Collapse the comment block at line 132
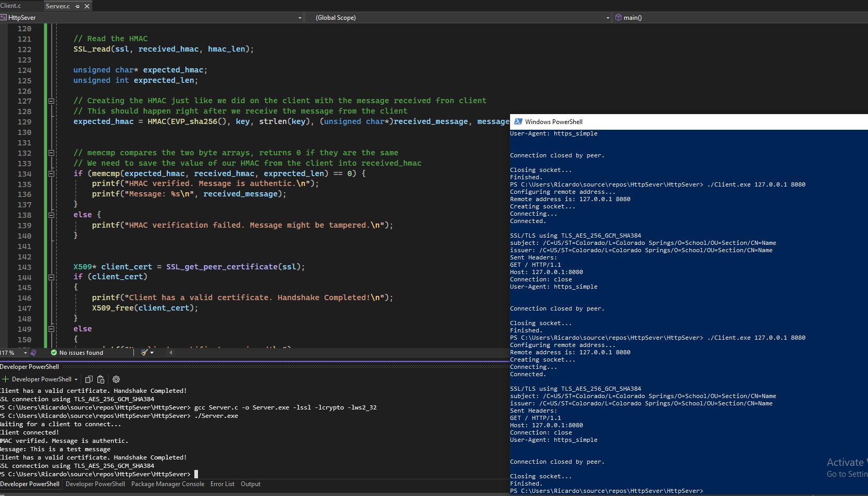This screenshot has width=868, height=496. pyautogui.click(x=51, y=153)
